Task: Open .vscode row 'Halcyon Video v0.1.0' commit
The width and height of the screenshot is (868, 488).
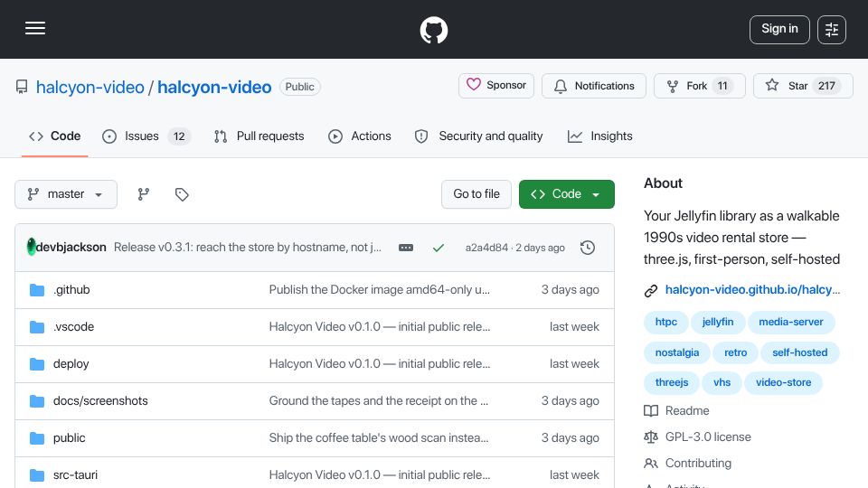Action: (380, 327)
